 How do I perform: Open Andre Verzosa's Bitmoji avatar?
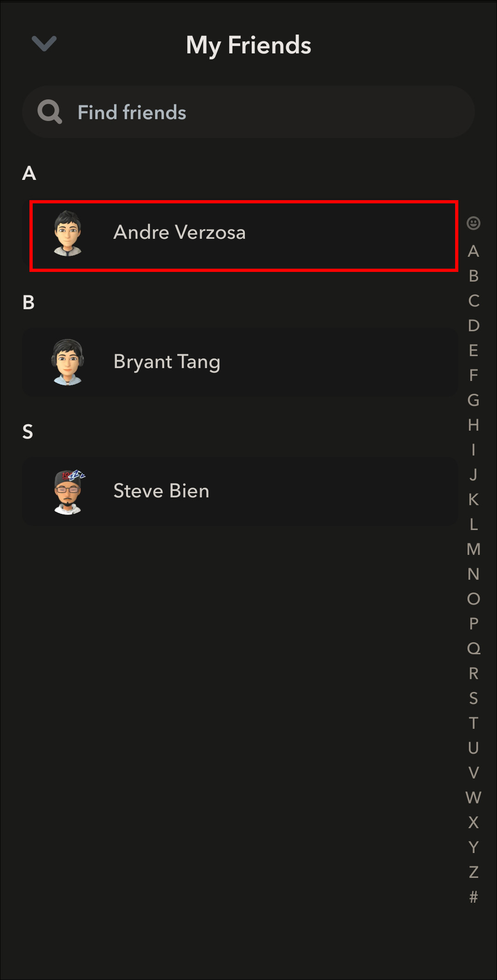click(68, 233)
